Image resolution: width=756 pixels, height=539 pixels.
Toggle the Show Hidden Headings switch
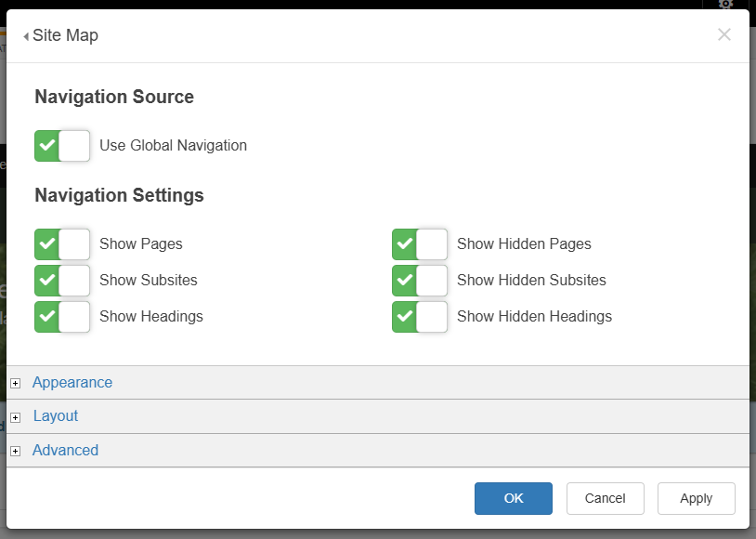(420, 317)
